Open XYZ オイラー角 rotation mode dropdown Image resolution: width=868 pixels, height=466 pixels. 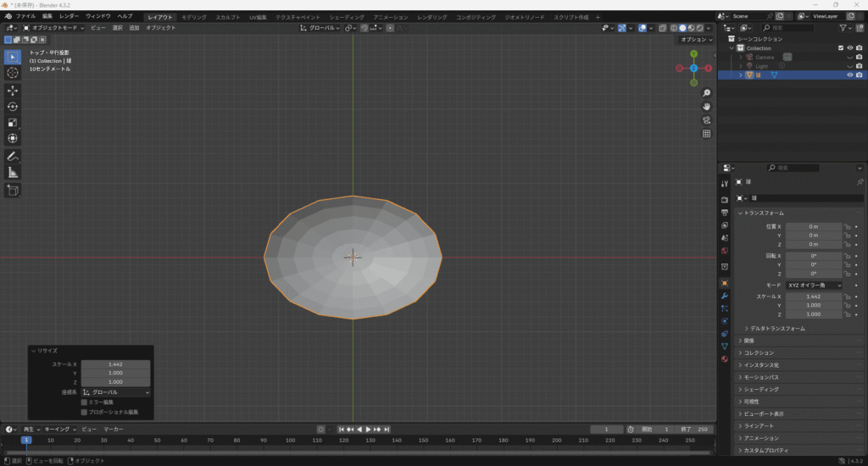point(814,285)
